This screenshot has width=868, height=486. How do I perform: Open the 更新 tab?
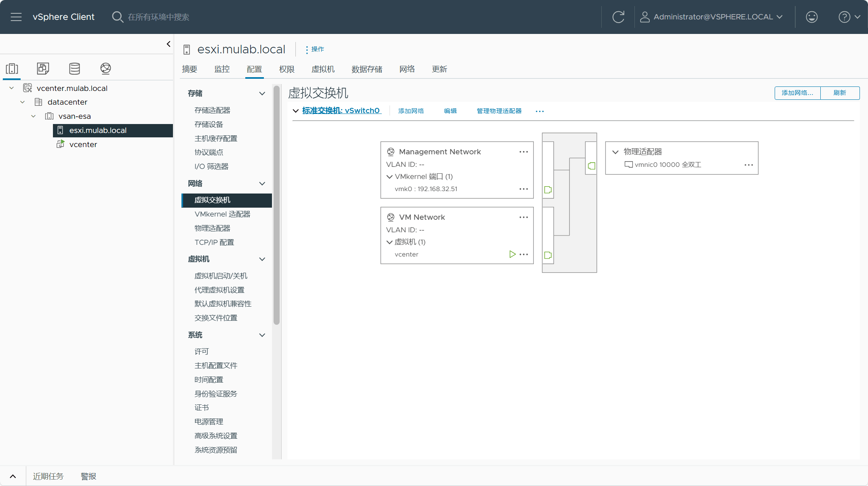pyautogui.click(x=439, y=69)
